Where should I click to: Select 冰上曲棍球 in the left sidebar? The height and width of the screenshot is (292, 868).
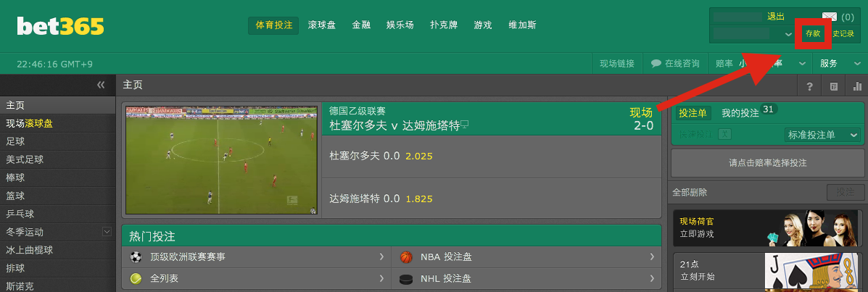coord(57,250)
